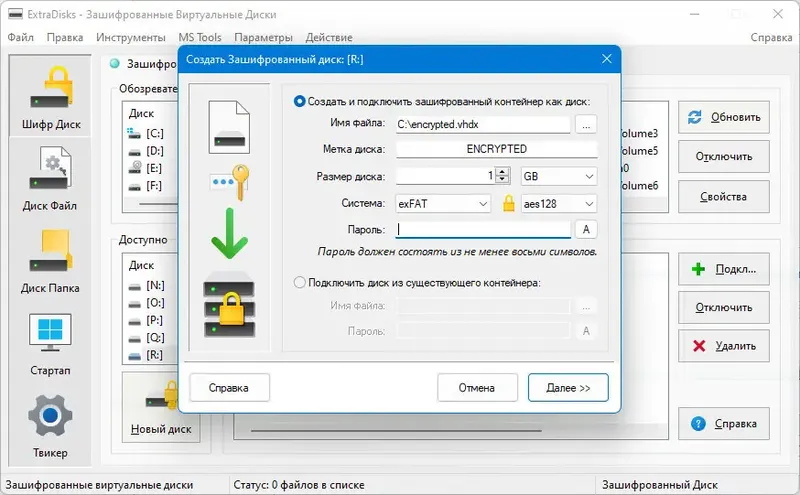Click the Отмена cancel button
Screen dimensions: 800x495
pos(477,388)
